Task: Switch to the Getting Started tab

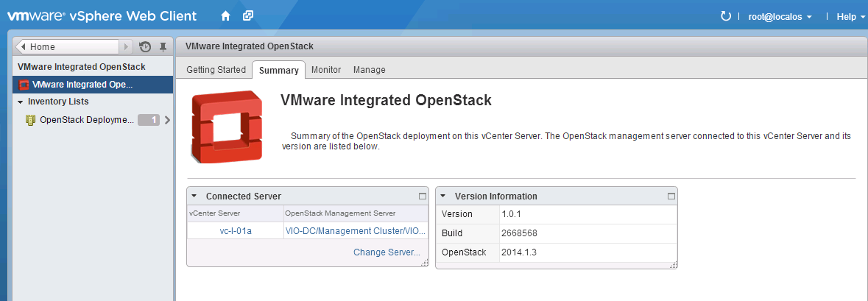Action: [x=216, y=70]
